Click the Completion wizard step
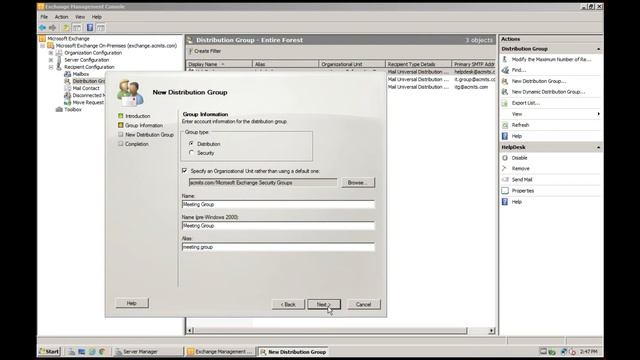Image resolution: width=640 pixels, height=360 pixels. [137, 144]
